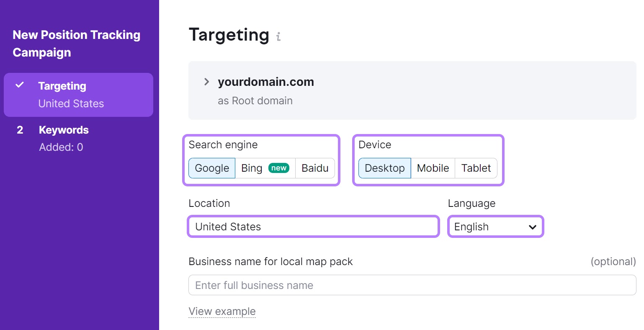
Task: Choose Bing as the search engine
Action: tap(252, 168)
